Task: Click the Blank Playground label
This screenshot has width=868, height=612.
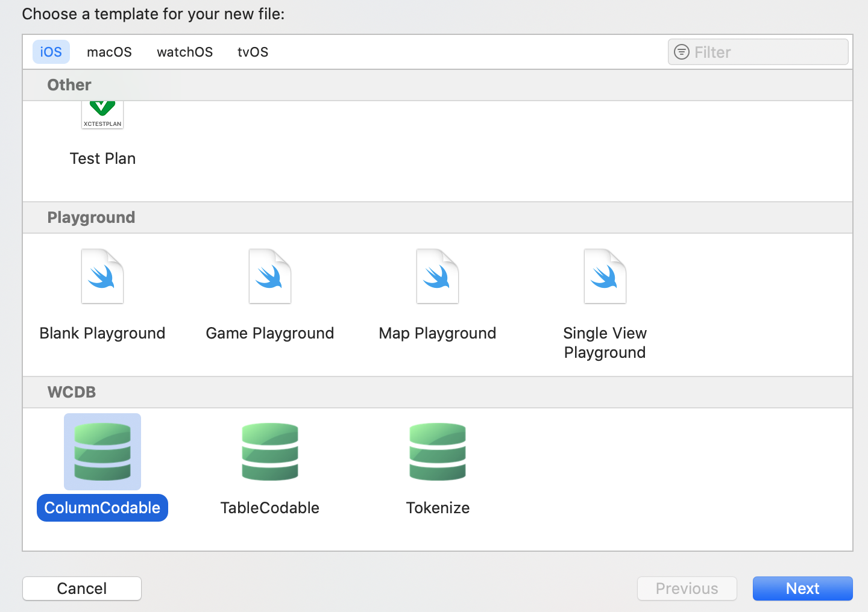Action: click(102, 333)
